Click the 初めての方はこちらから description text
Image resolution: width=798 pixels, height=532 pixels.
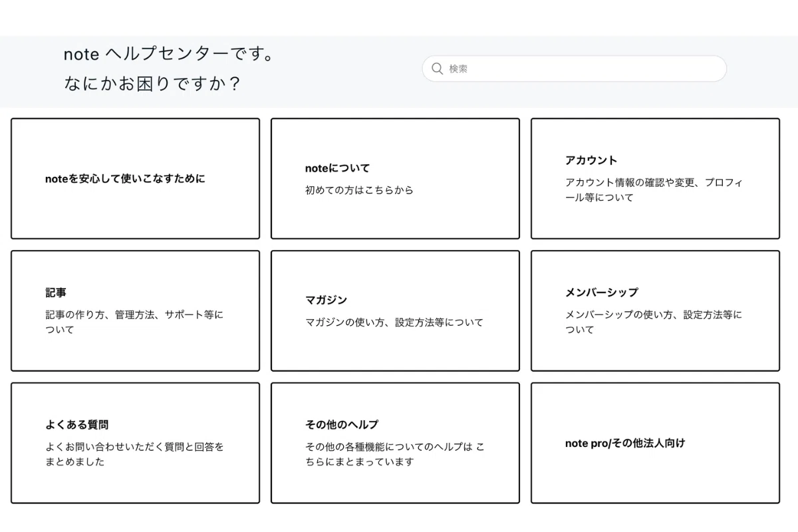(x=359, y=190)
